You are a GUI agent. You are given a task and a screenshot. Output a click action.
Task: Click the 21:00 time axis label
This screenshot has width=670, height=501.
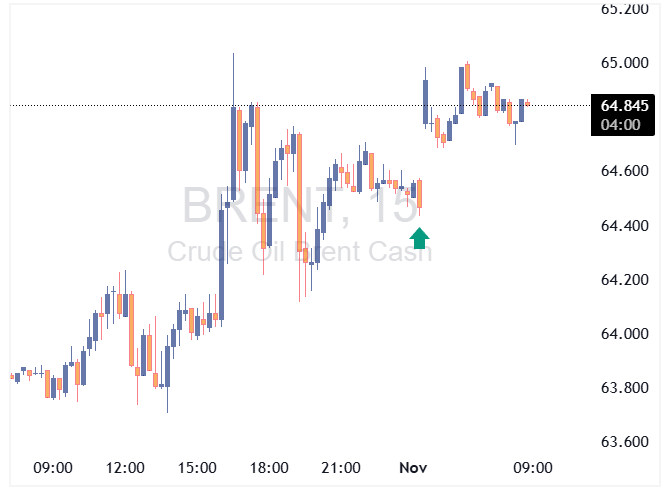tap(341, 468)
